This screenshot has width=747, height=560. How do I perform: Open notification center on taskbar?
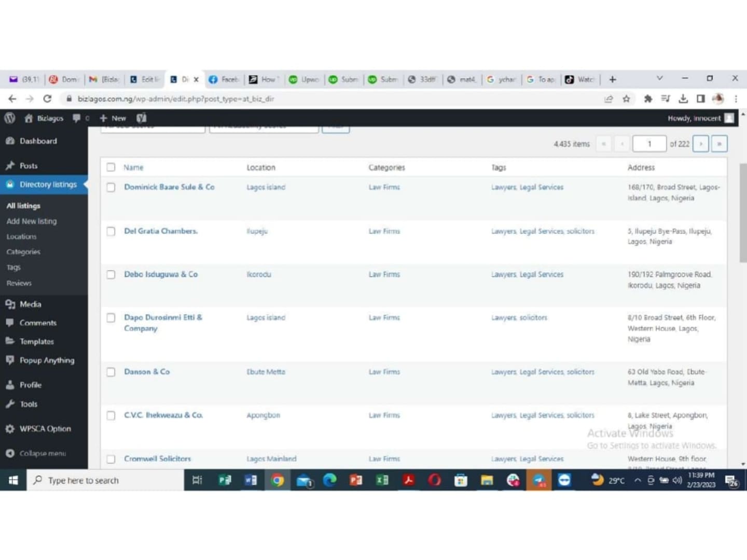[x=732, y=481]
